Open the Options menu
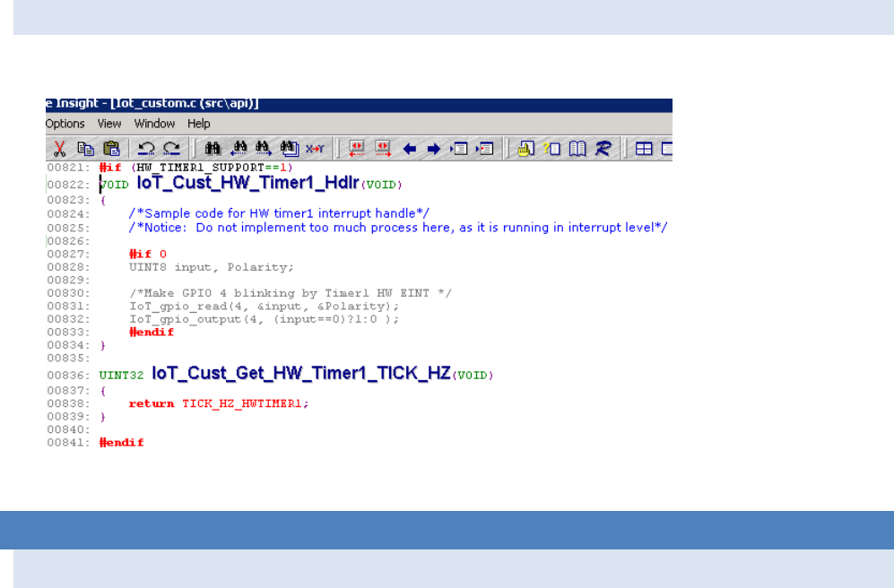Viewport: 894px width, 588px height. [65, 124]
